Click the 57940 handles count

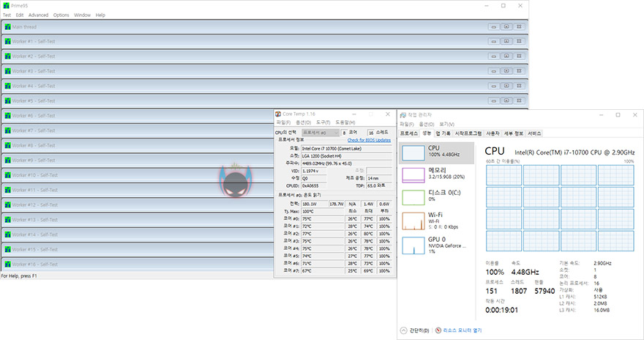[544, 291]
